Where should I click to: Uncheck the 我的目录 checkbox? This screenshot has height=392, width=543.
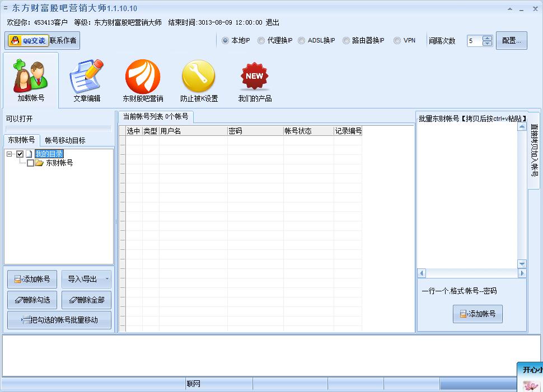[x=20, y=154]
